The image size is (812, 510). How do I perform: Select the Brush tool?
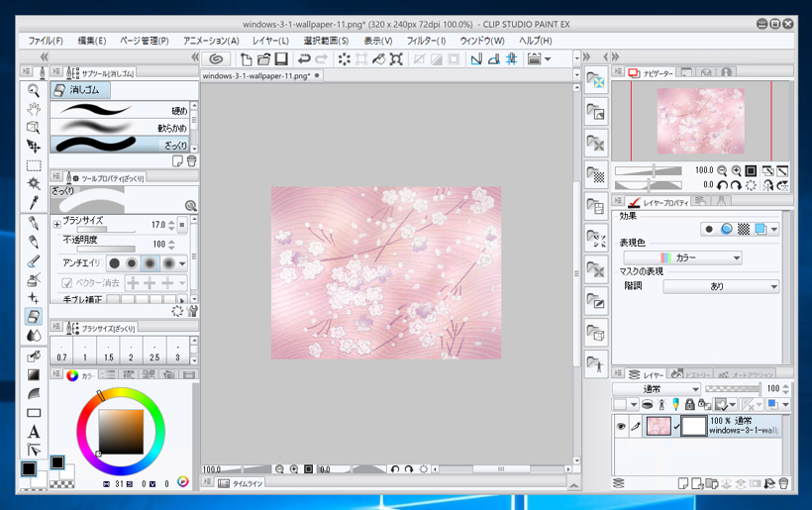tap(34, 261)
